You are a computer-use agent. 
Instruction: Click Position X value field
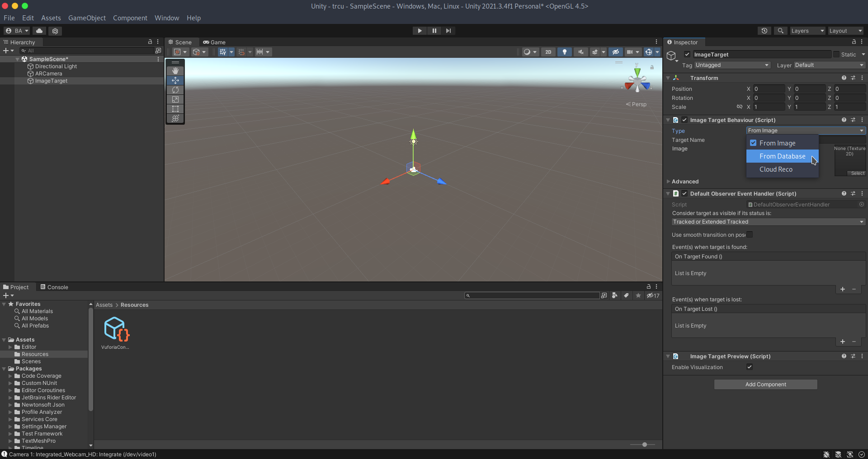tap(769, 89)
